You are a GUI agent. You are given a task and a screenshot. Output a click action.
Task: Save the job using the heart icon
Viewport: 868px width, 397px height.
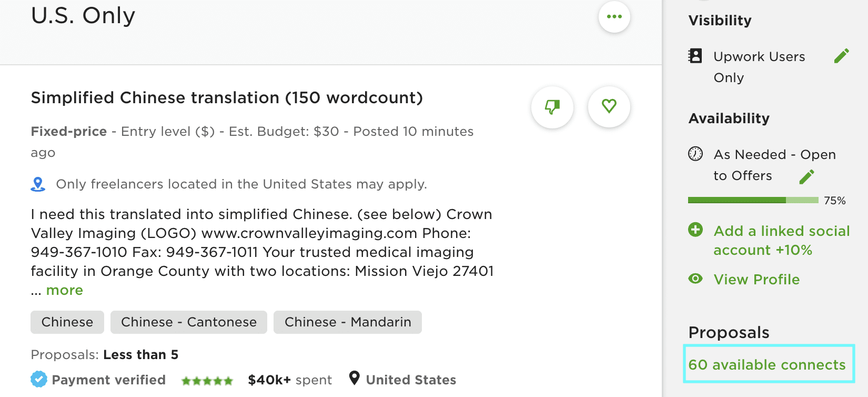pos(609,106)
